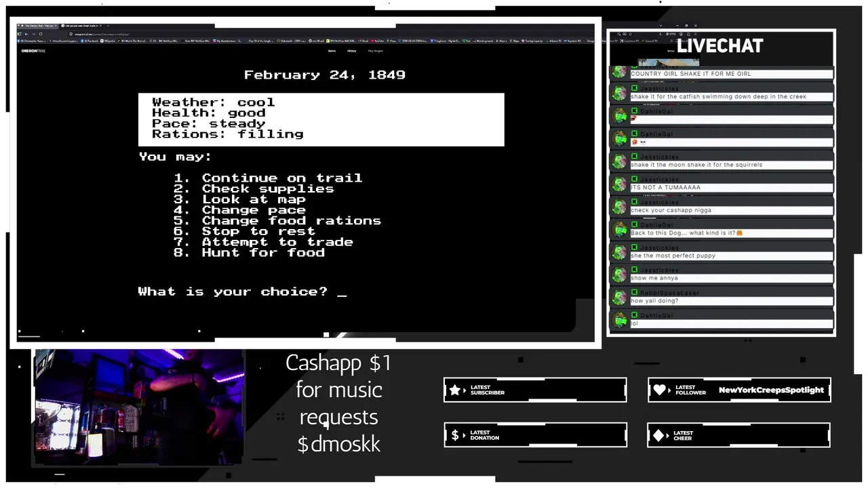Click the Oregon Trail site logo

click(x=33, y=51)
